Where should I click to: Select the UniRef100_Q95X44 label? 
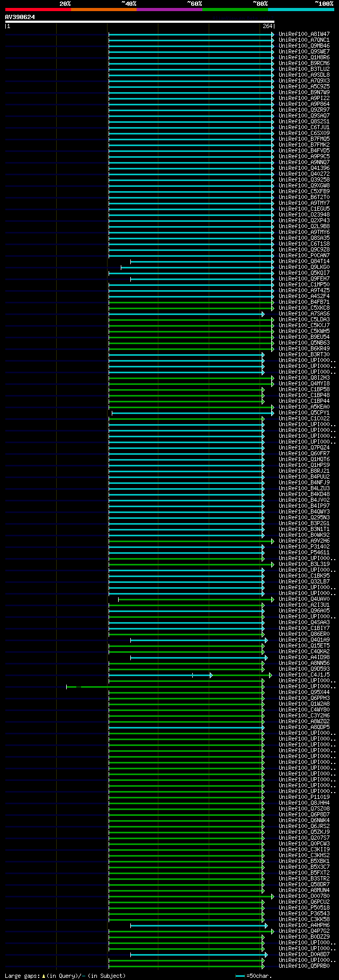[x=304, y=692]
